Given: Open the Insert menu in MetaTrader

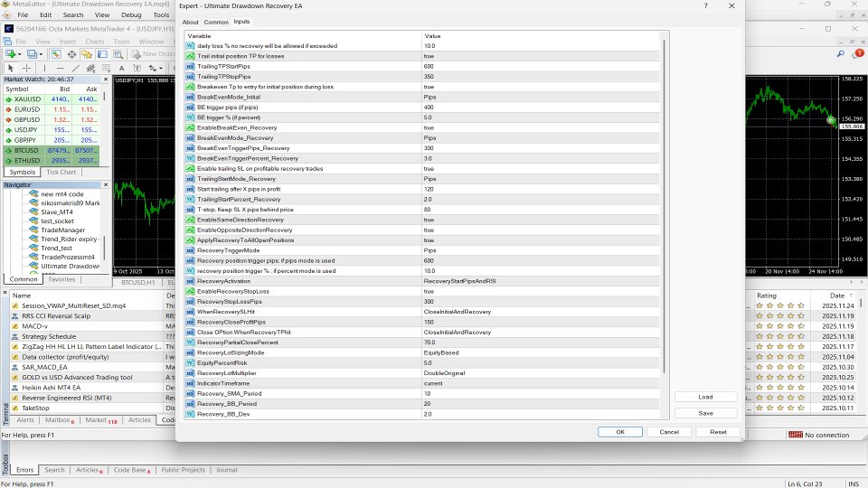Looking at the screenshot, I should (x=68, y=42).
